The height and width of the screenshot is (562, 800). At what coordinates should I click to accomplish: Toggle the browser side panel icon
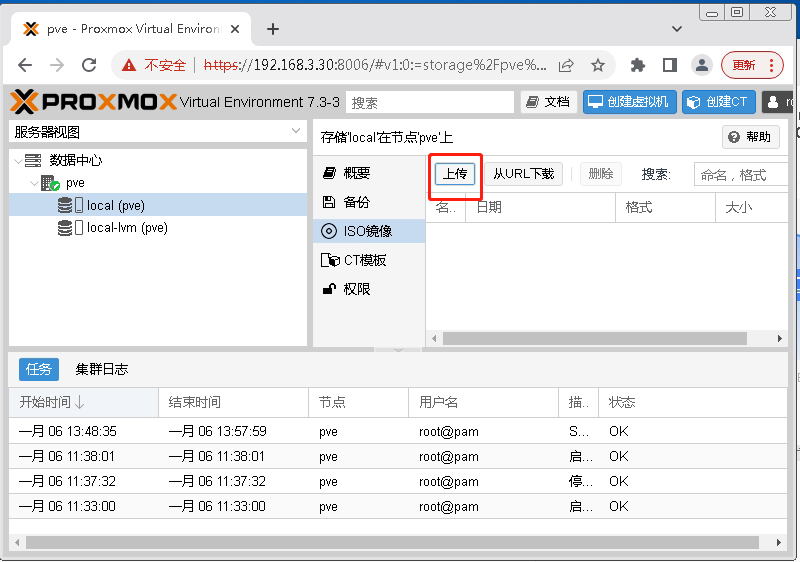(670, 65)
